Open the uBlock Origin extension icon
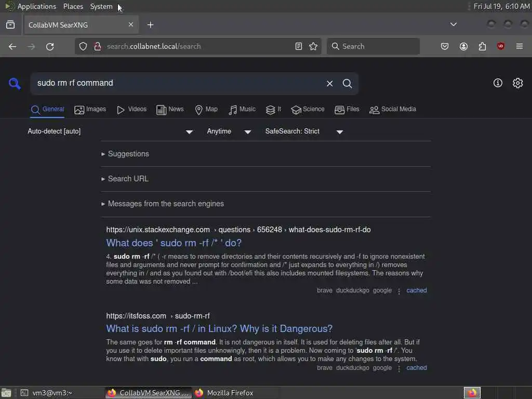The width and height of the screenshot is (532, 399). [500, 46]
